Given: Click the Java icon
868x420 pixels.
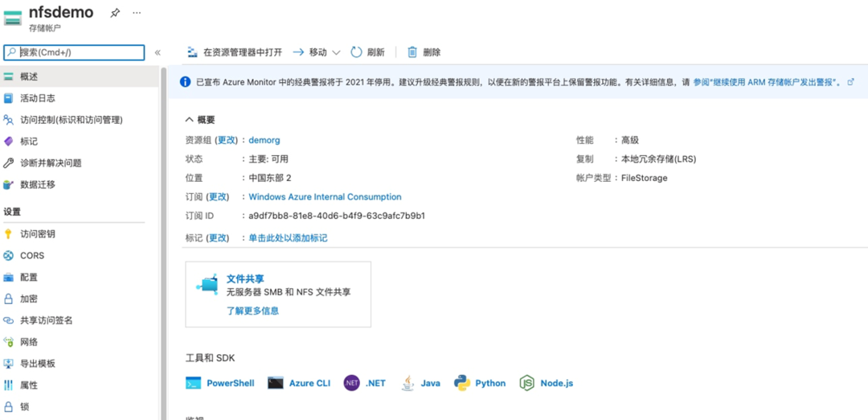Looking at the screenshot, I should point(408,383).
